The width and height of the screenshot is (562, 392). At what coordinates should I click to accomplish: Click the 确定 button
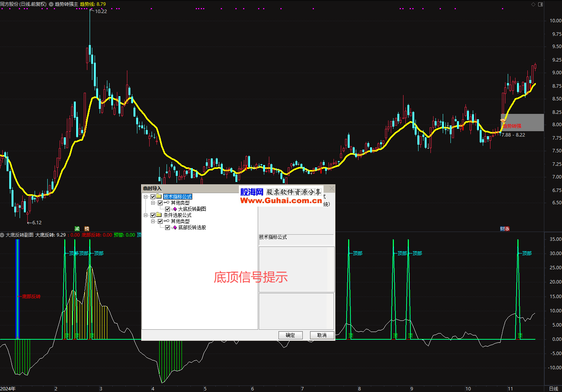pyautogui.click(x=290, y=335)
